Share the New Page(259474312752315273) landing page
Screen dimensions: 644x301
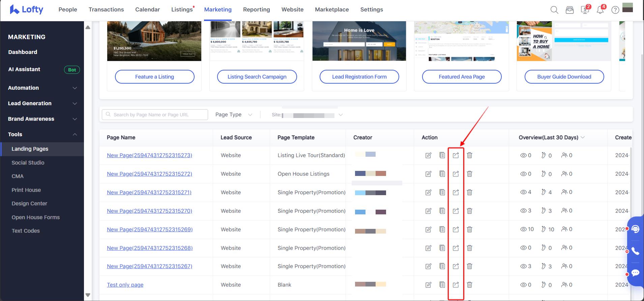(x=456, y=155)
